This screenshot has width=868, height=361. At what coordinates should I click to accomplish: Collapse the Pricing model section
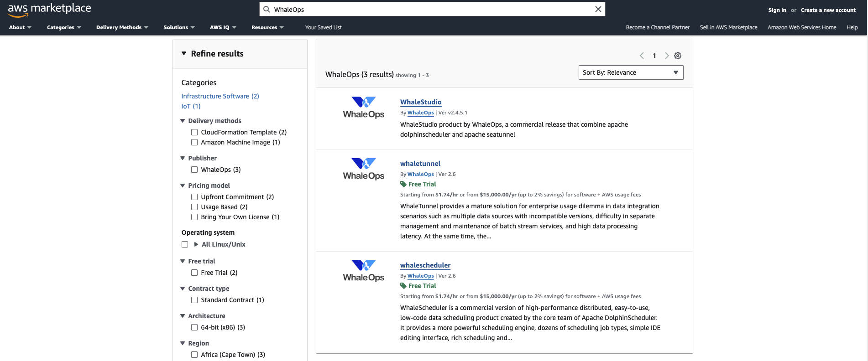pyautogui.click(x=183, y=186)
